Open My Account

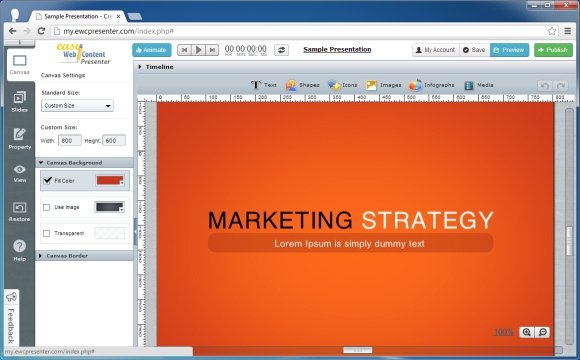tap(436, 50)
